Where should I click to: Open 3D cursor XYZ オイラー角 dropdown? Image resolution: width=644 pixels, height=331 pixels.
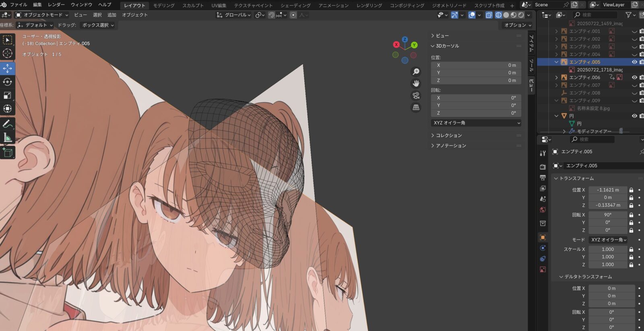click(476, 123)
